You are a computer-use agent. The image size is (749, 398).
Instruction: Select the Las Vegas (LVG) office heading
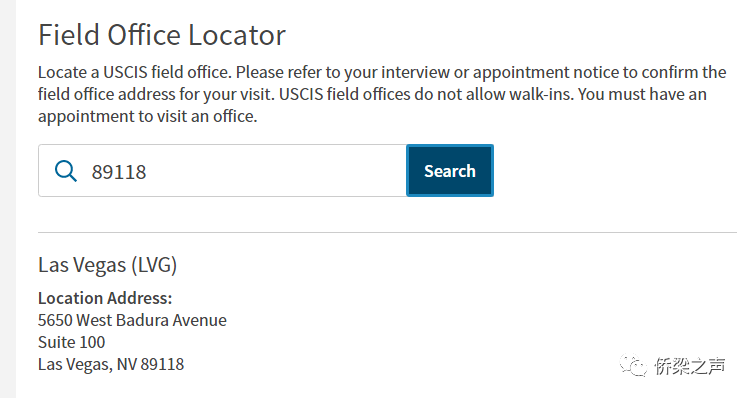click(x=107, y=265)
